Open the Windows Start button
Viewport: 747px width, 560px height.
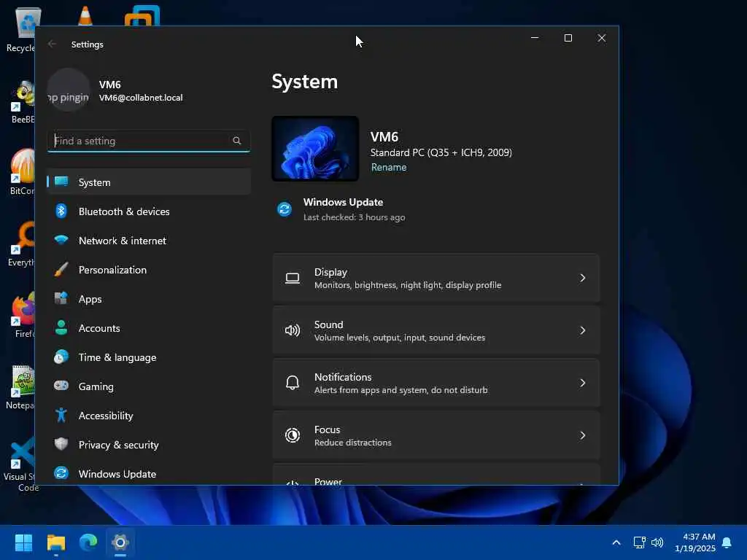tap(24, 542)
